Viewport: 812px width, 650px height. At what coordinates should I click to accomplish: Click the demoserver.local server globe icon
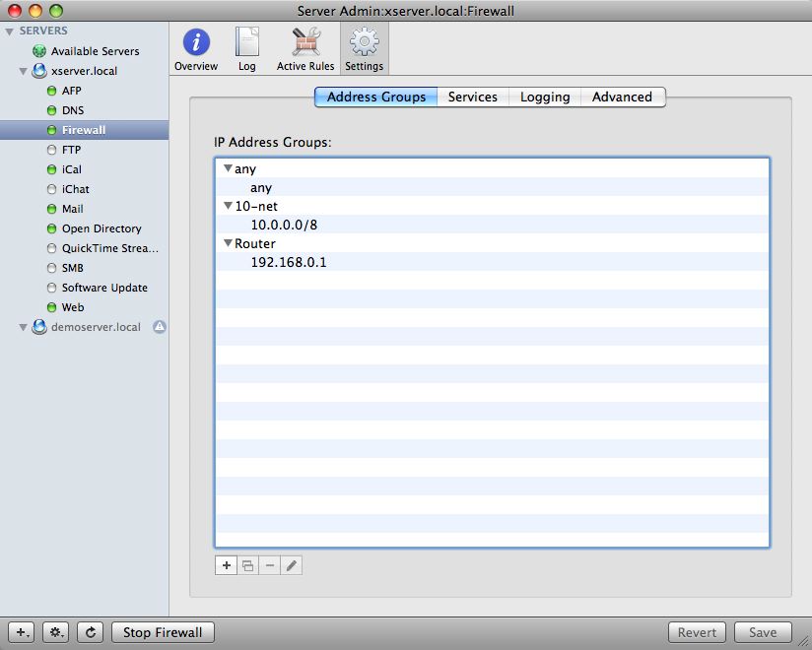click(39, 327)
